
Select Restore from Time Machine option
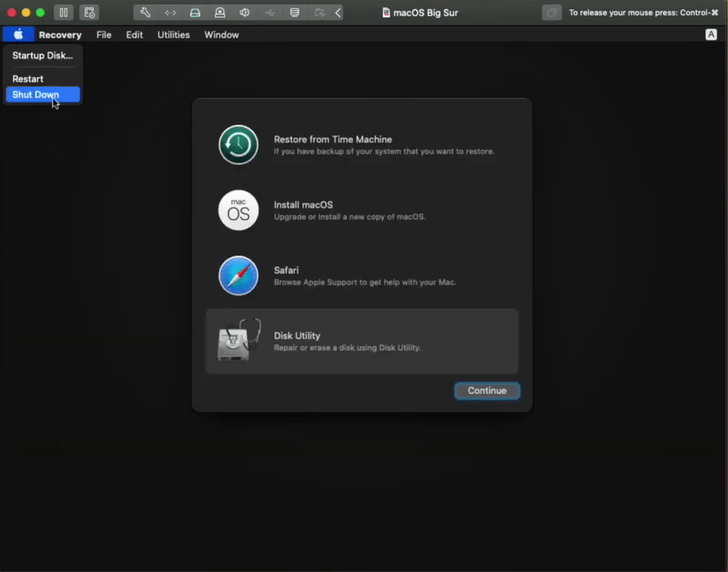pyautogui.click(x=362, y=145)
